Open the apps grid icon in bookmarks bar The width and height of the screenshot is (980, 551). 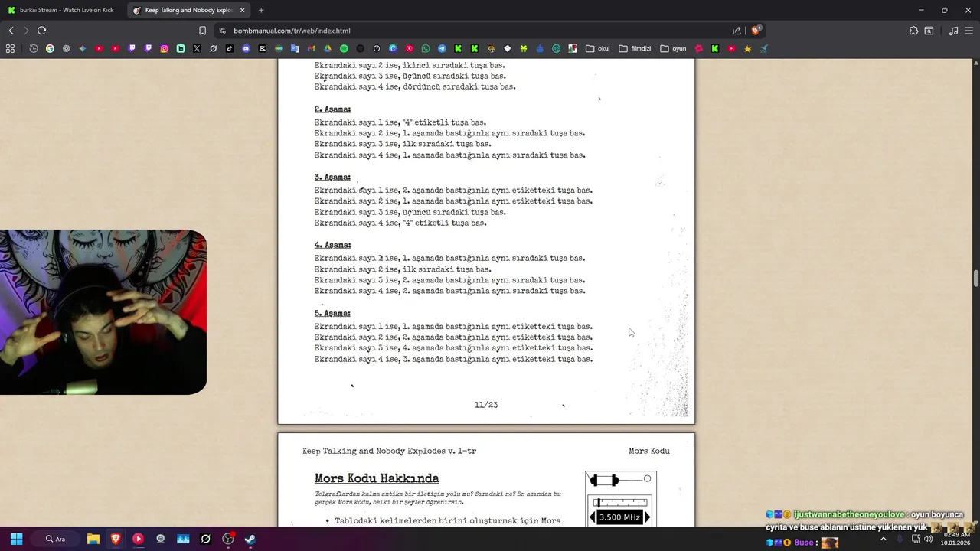coord(10,48)
